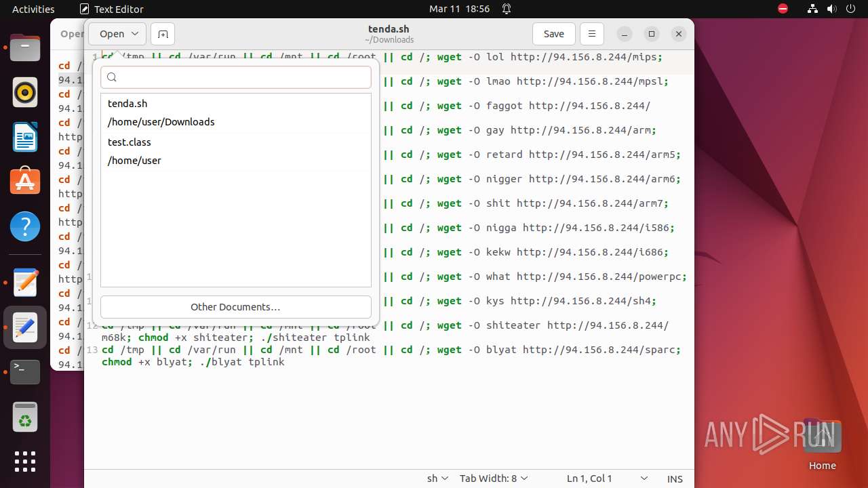Screen dimensions: 868x488
Task: Close the tenda.sh editor window
Action: (678, 34)
